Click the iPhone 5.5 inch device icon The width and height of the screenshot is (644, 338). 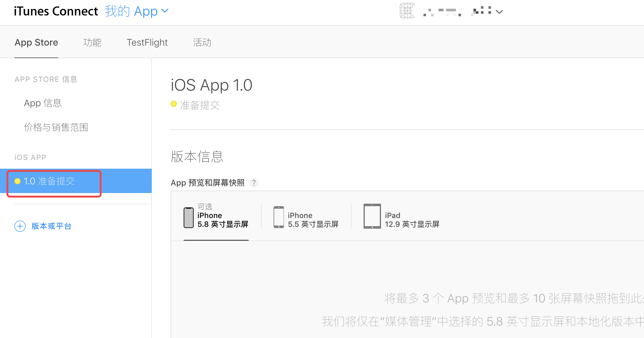279,217
